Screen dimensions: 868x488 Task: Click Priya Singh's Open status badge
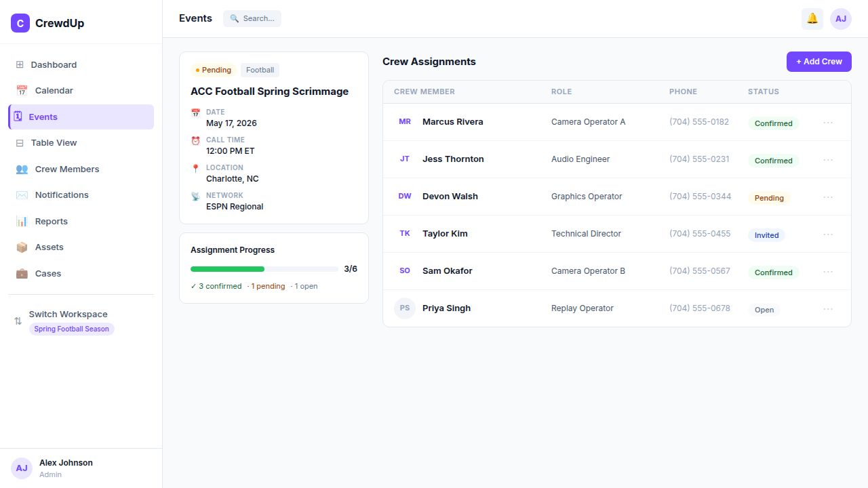(764, 310)
